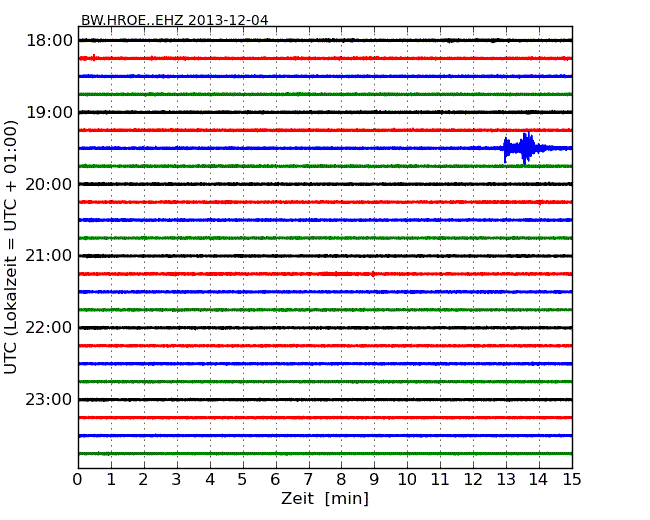Click the x-axis tick label 15

point(572,480)
